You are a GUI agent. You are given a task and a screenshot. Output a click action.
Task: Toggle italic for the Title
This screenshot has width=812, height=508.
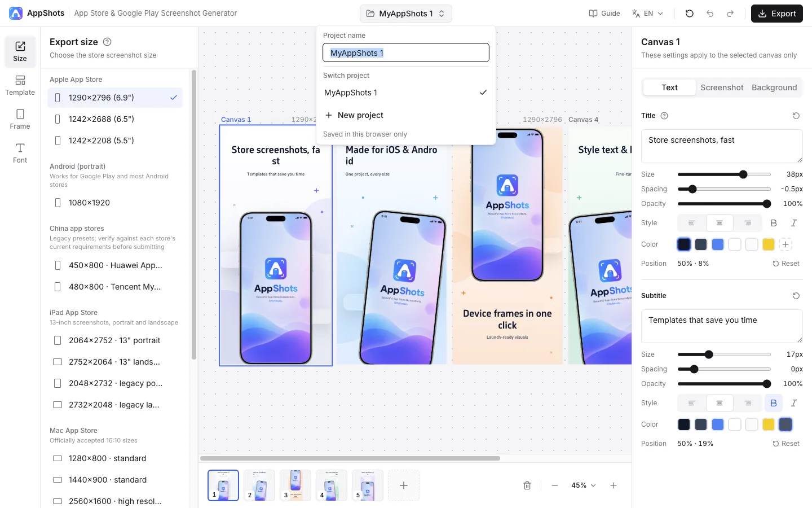coord(794,223)
